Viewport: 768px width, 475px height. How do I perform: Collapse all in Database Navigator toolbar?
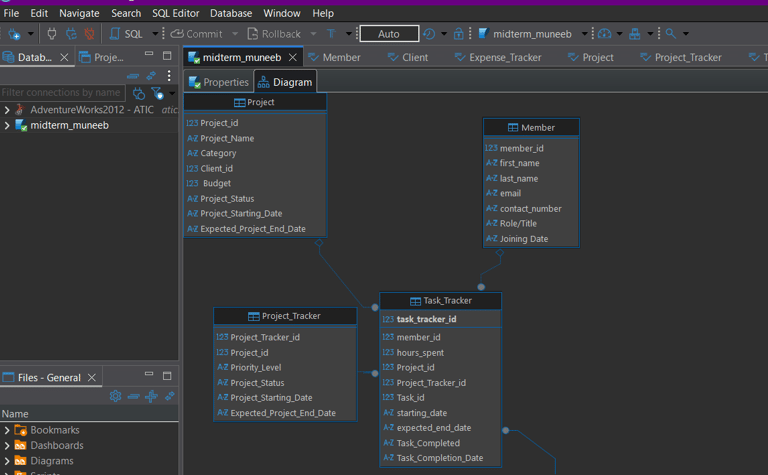tap(133, 76)
